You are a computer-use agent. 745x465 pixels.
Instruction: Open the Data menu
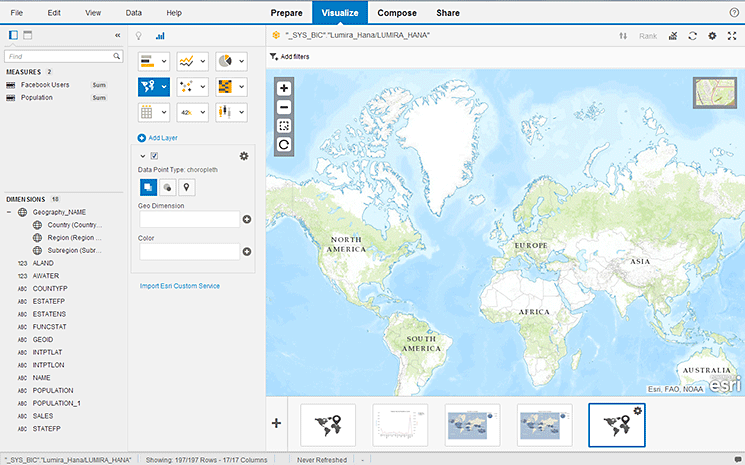(133, 13)
